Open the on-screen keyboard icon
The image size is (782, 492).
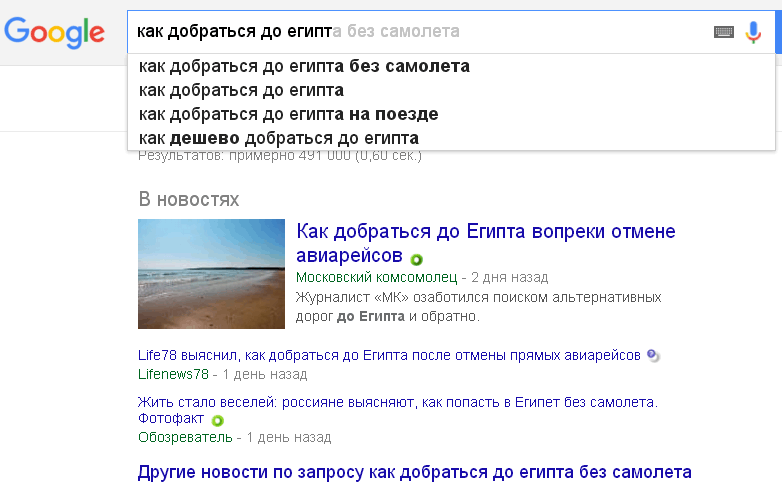click(723, 32)
